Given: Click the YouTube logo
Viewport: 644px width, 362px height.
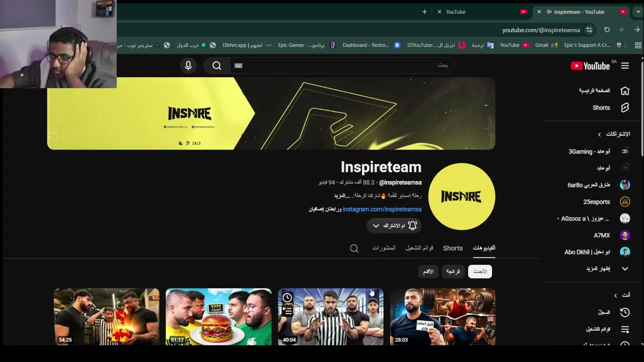Looking at the screenshot, I should [x=590, y=66].
